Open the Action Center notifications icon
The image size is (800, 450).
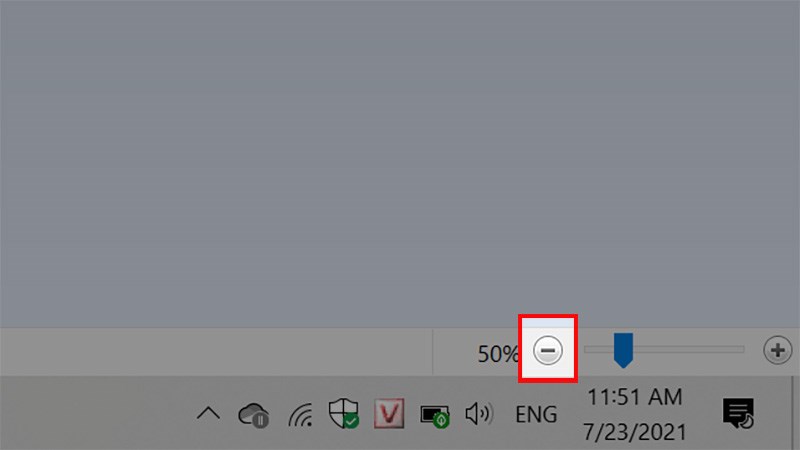tap(738, 413)
